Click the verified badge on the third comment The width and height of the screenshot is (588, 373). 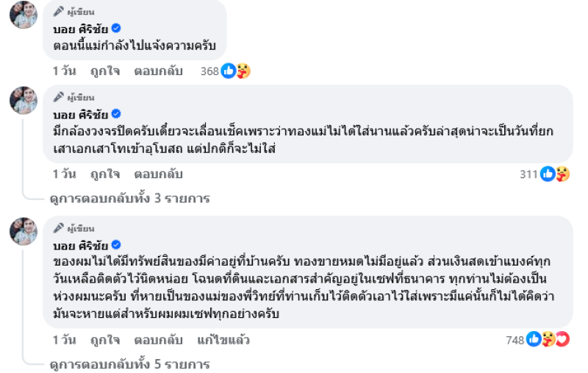(x=116, y=245)
